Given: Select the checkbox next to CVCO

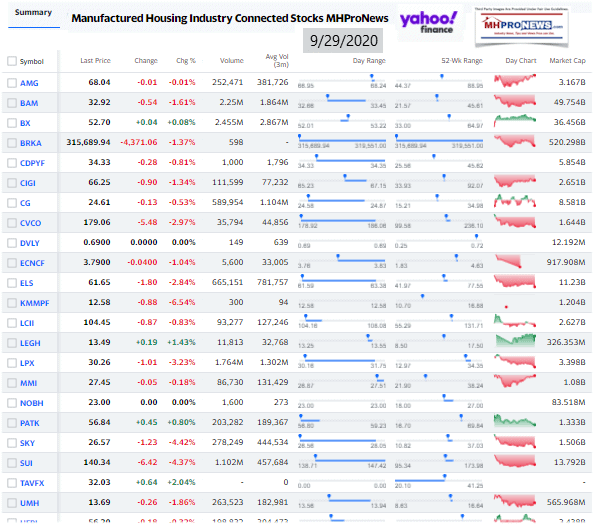Looking at the screenshot, I should (12, 223).
